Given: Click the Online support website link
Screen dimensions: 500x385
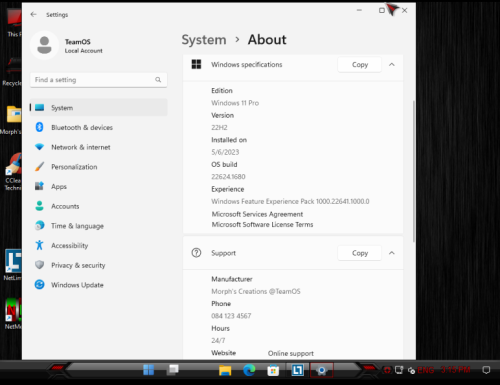Looking at the screenshot, I should pos(291,353).
